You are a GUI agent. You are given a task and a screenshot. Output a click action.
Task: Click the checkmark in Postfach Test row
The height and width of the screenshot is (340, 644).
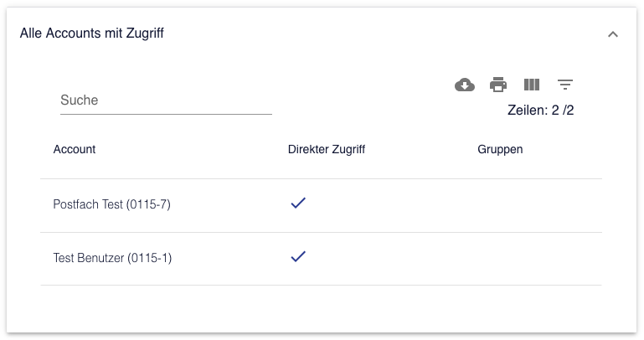[x=298, y=203]
